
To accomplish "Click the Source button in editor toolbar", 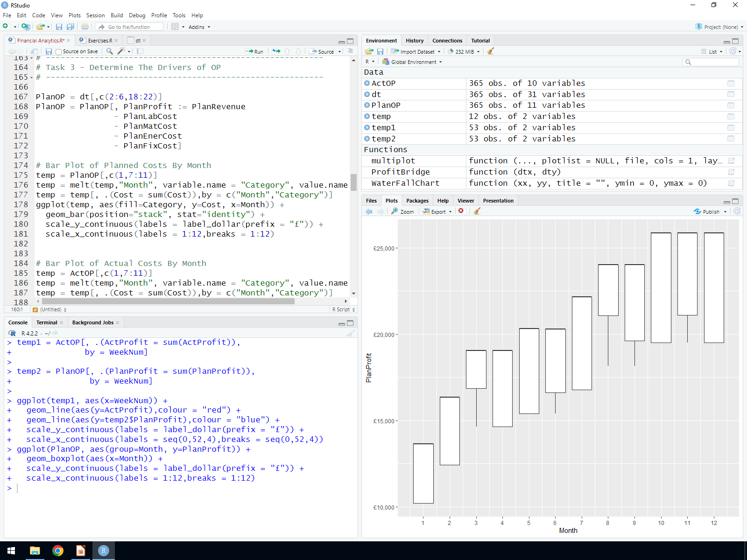I will tap(322, 51).
